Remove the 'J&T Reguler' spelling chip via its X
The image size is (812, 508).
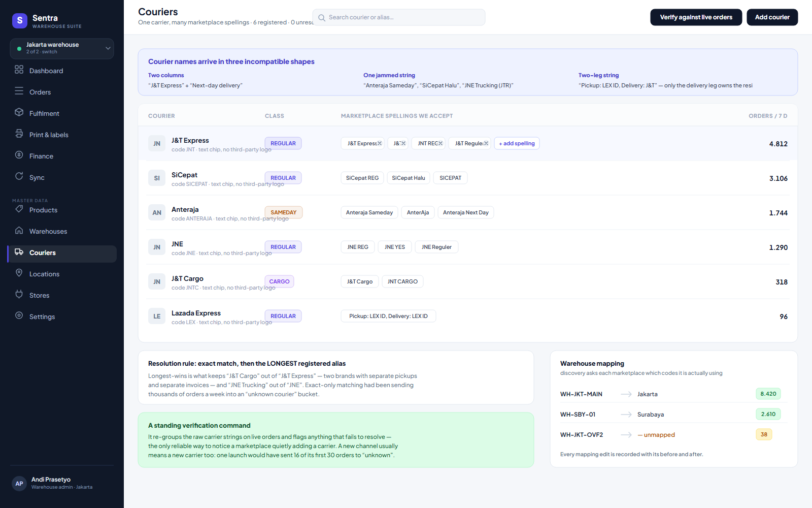tap(486, 143)
